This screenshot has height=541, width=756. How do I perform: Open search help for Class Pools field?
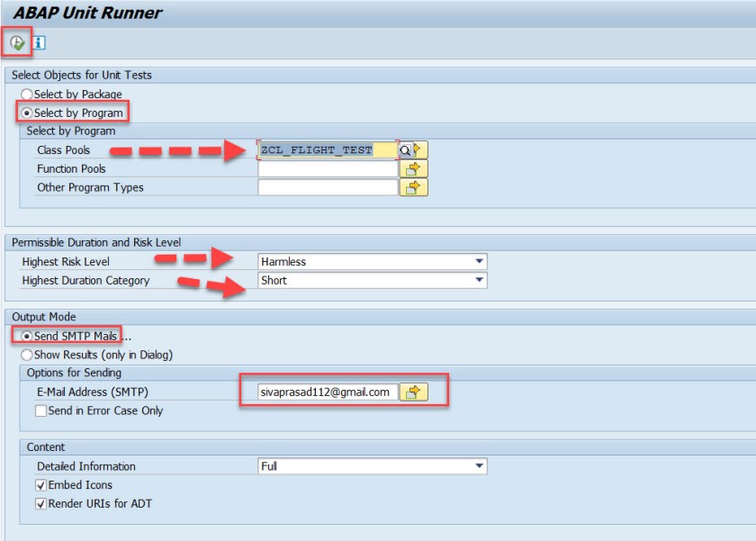pyautogui.click(x=405, y=150)
